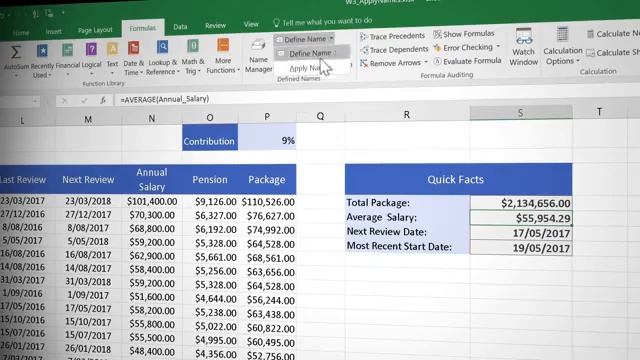Expand the More Functions arrow
Viewport: 640px width, 360px height.
click(x=238, y=70)
